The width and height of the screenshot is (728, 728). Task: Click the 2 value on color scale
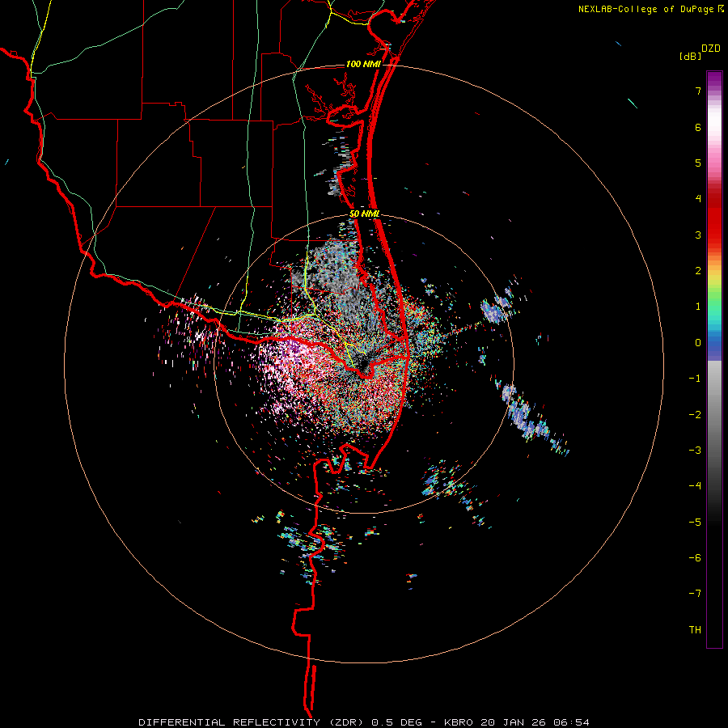click(698, 271)
